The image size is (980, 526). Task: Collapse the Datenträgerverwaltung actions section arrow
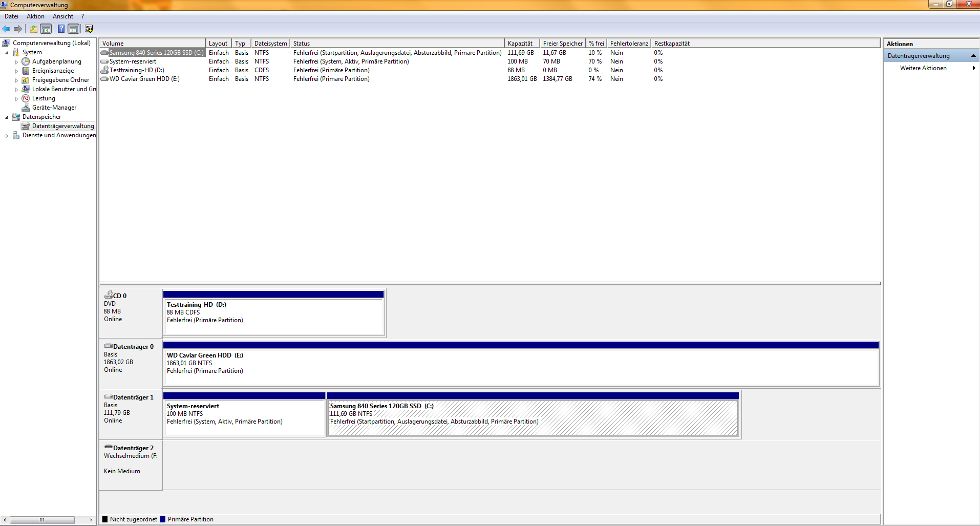tap(973, 56)
